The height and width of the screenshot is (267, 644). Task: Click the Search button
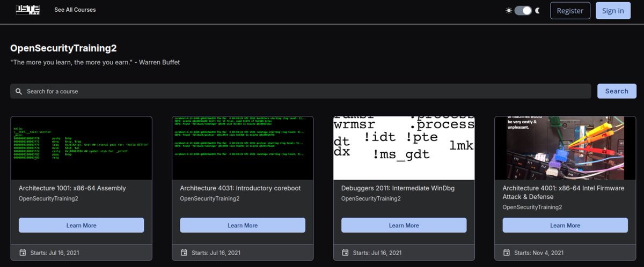(x=617, y=91)
